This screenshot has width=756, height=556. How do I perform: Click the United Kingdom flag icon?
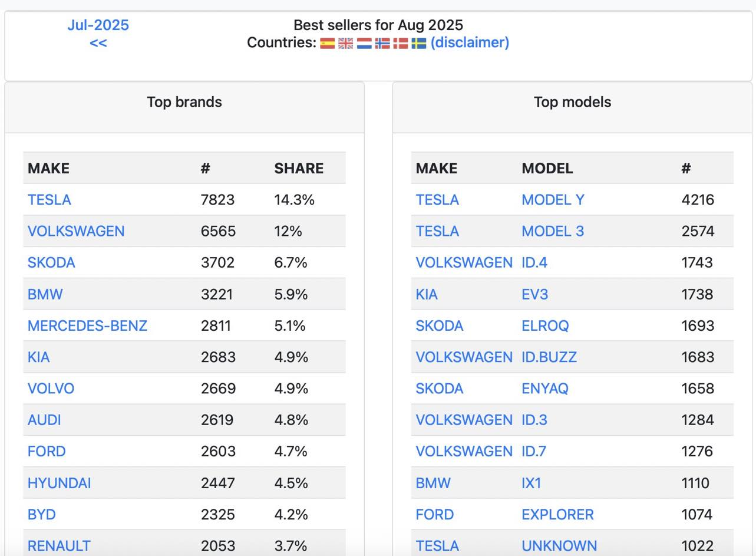tap(346, 43)
